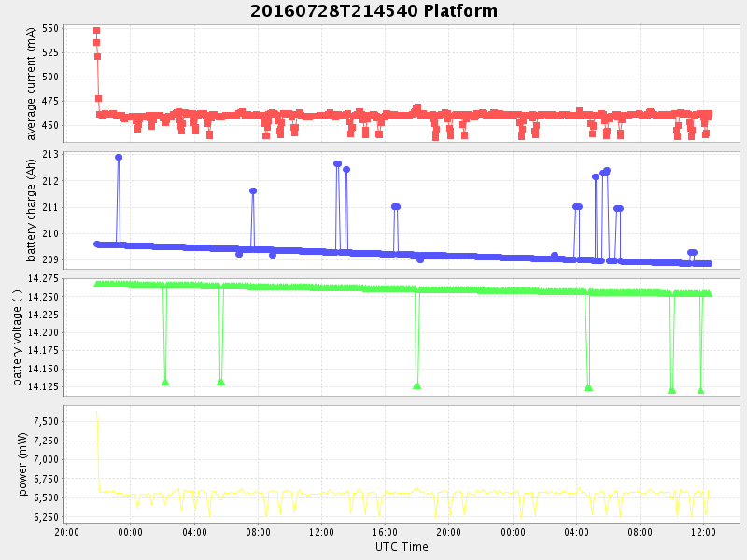
Task: Select the 'battery voltage' axis label
Action: 17,337
